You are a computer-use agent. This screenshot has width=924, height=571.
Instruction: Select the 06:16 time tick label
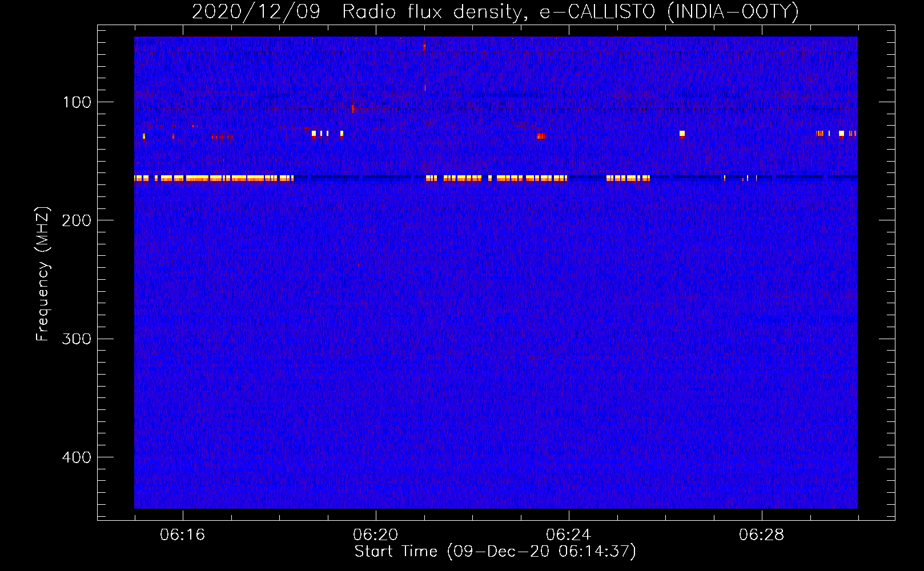[183, 535]
